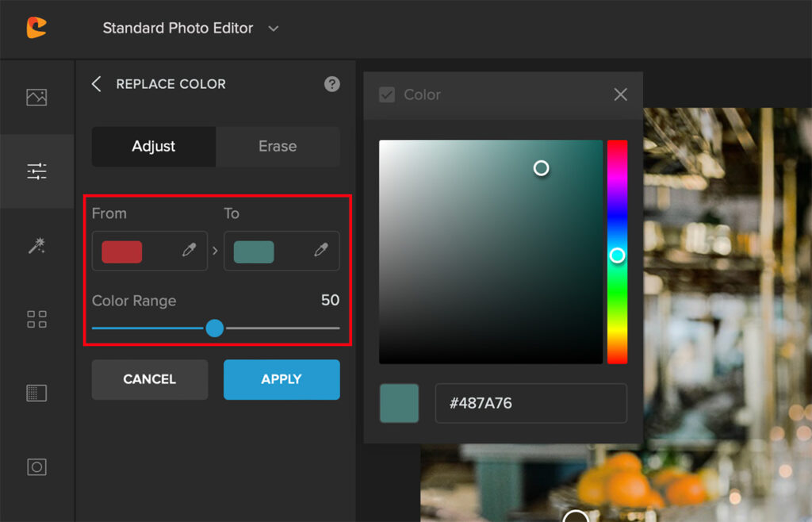Pick To color with eyedropper
Image resolution: width=812 pixels, height=522 pixels.
click(x=321, y=251)
